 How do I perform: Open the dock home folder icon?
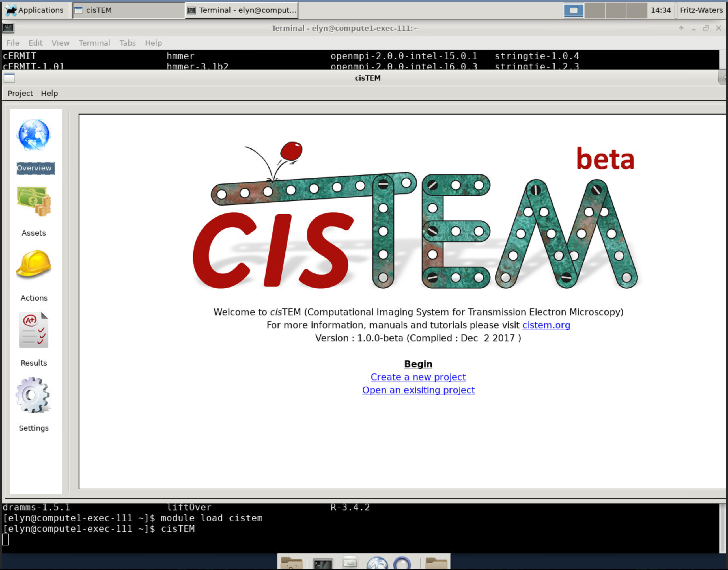[x=291, y=564]
